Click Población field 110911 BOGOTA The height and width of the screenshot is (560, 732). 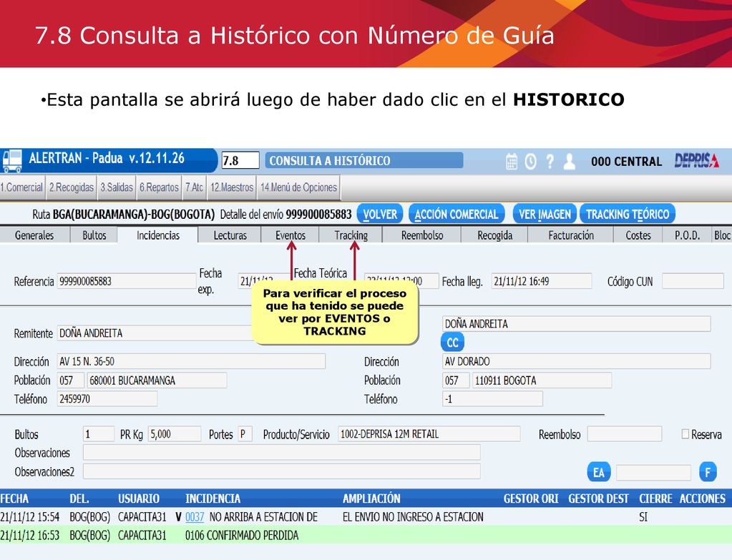pyautogui.click(x=542, y=380)
